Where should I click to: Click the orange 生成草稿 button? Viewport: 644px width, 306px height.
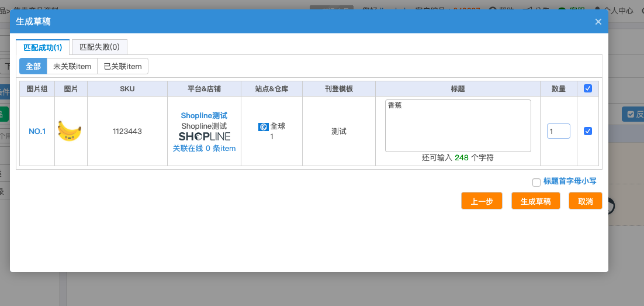pos(535,201)
